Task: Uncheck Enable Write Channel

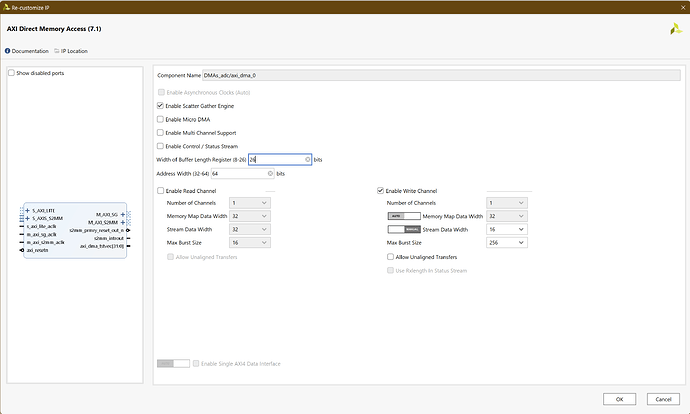Action: point(381,191)
